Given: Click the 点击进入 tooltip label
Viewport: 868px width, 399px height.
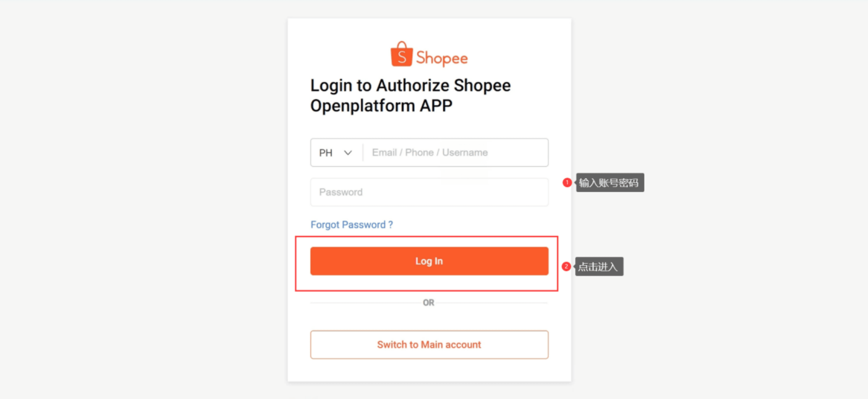Looking at the screenshot, I should tap(599, 266).
